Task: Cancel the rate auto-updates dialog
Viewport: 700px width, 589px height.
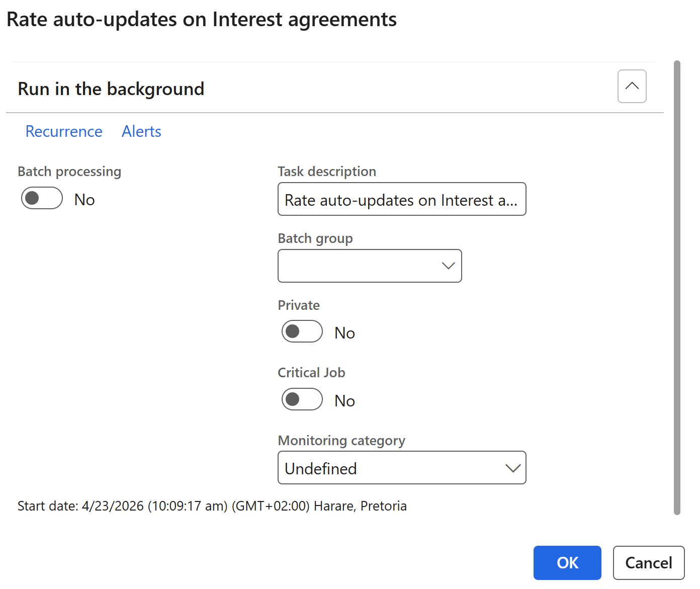Action: [648, 563]
